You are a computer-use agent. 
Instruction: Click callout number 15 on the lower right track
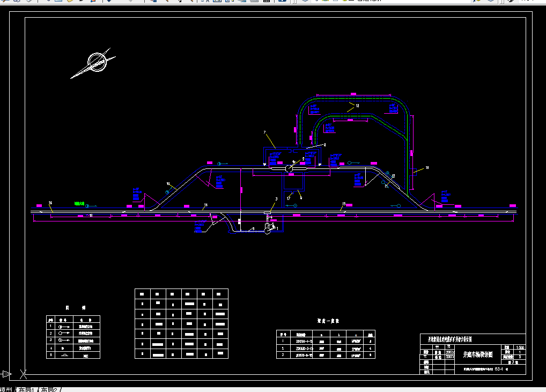[344, 204]
